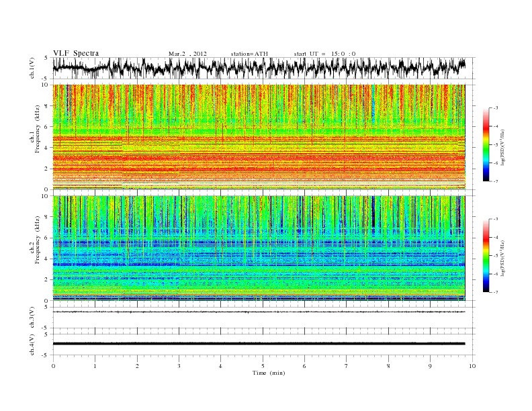The height and width of the screenshot is (411, 532).
Task: Select the ch.1 Frequency (kHz) axis label
Action: click(35, 129)
